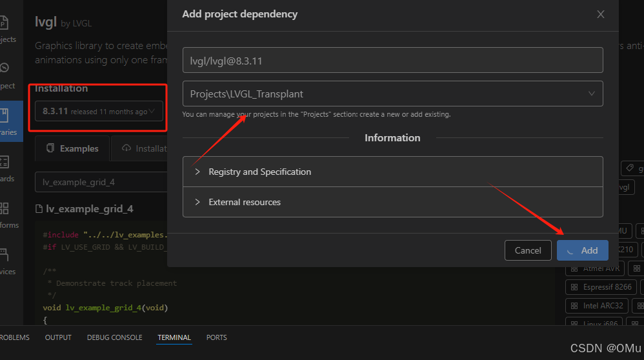Screen dimensions: 644x360
Task: Close the Add project dependency dialog
Action: pyautogui.click(x=601, y=14)
